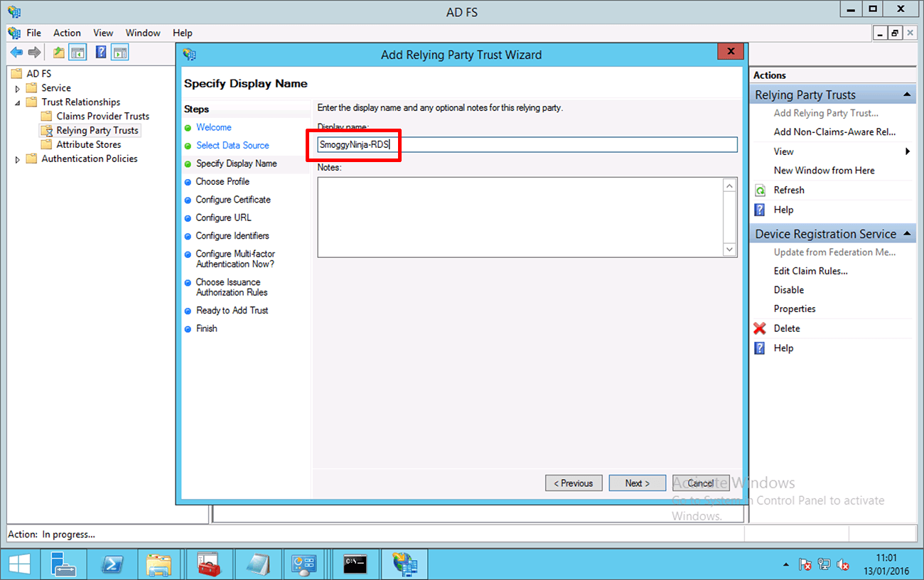Select Relying Party Trusts in the tree
The image size is (924, 580).
click(x=97, y=131)
